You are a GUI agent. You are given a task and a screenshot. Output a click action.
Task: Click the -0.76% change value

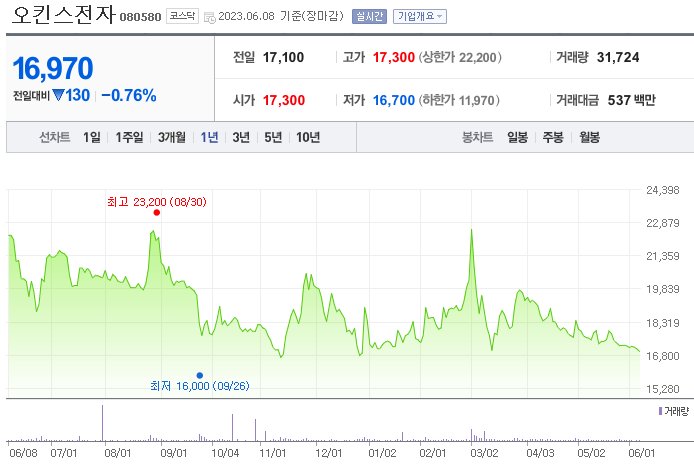(128, 95)
